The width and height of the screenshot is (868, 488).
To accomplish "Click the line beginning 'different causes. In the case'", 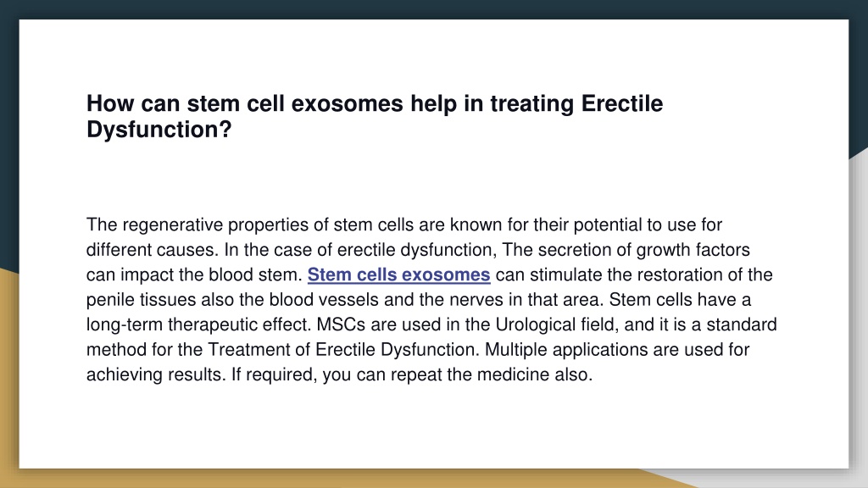I will pos(418,250).
